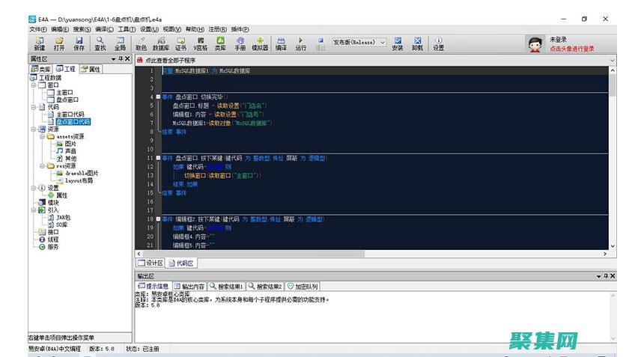This screenshot has width=644, height=357.
Task: Launch the 模拟器 emulator
Action: pos(259,43)
